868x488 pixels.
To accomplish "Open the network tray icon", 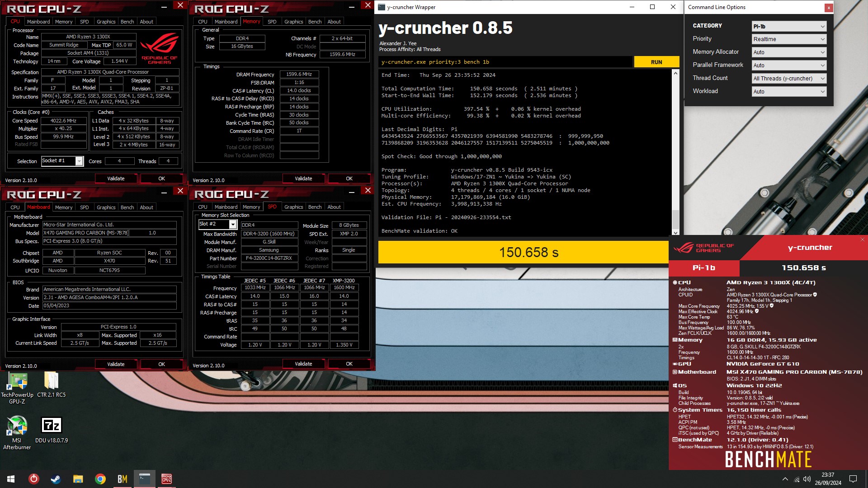I will tap(797, 479).
